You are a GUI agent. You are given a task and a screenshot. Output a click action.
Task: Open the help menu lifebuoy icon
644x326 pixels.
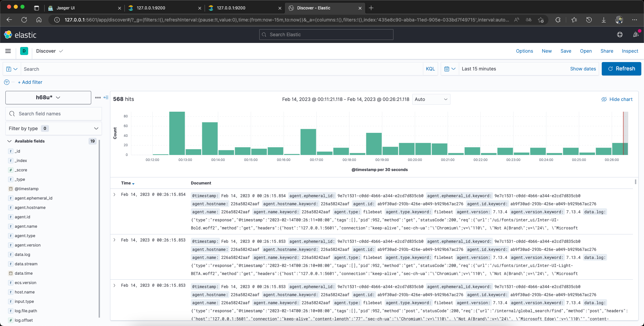[x=620, y=35]
